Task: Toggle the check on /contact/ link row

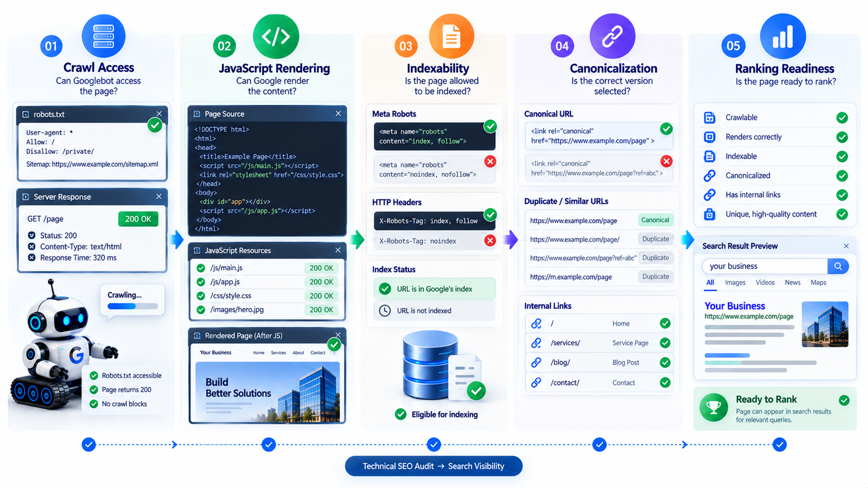Action: click(x=665, y=383)
